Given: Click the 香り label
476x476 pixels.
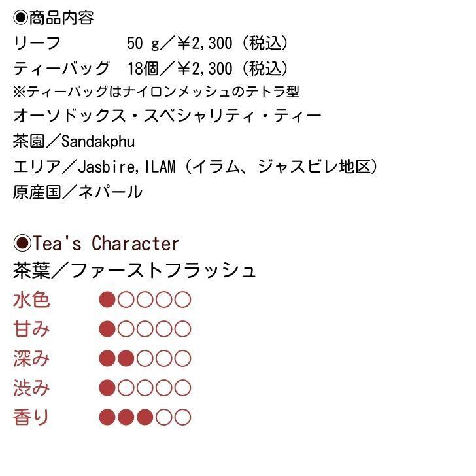Looking at the screenshot, I should pyautogui.click(x=31, y=416).
